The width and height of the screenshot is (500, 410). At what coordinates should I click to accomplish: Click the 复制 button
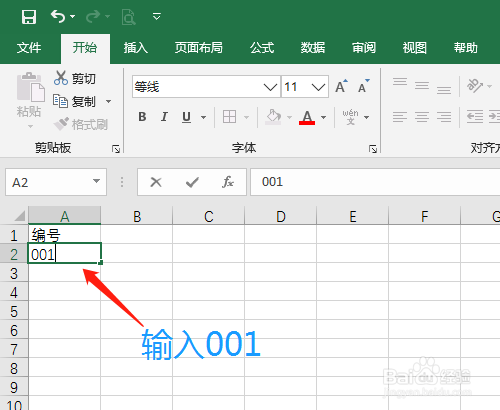75,101
